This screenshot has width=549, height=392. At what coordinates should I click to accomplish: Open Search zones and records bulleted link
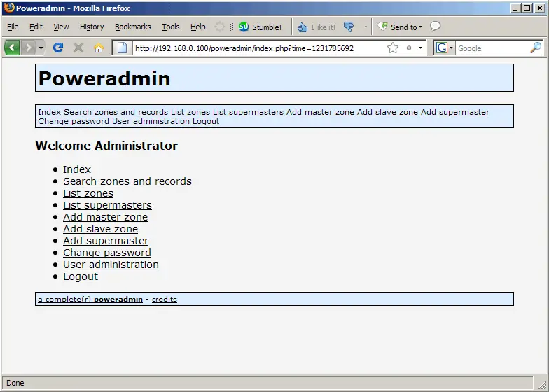[x=127, y=181]
